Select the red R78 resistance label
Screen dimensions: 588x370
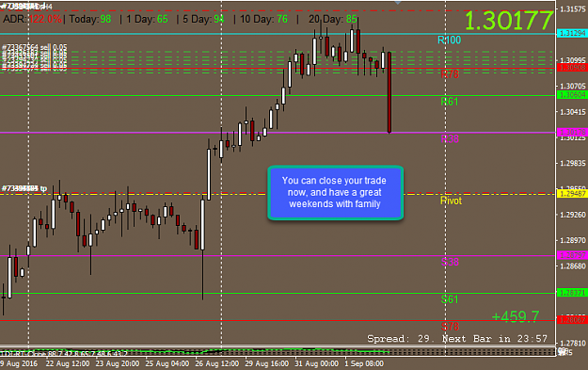pyautogui.click(x=450, y=74)
